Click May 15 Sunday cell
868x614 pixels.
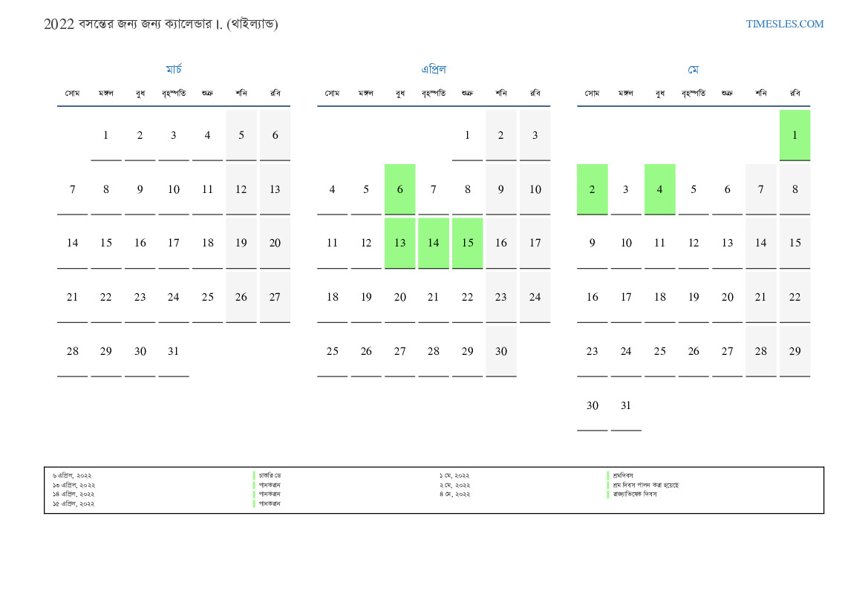pyautogui.click(x=794, y=243)
